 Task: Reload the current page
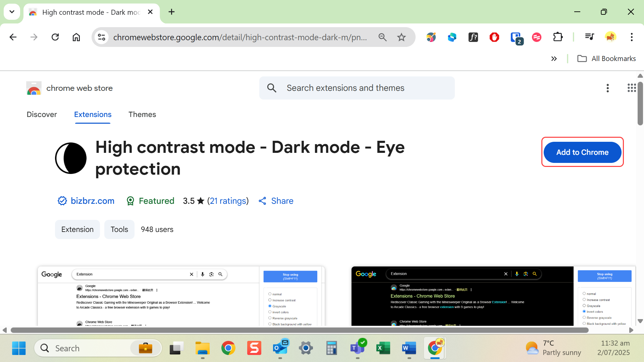click(55, 37)
